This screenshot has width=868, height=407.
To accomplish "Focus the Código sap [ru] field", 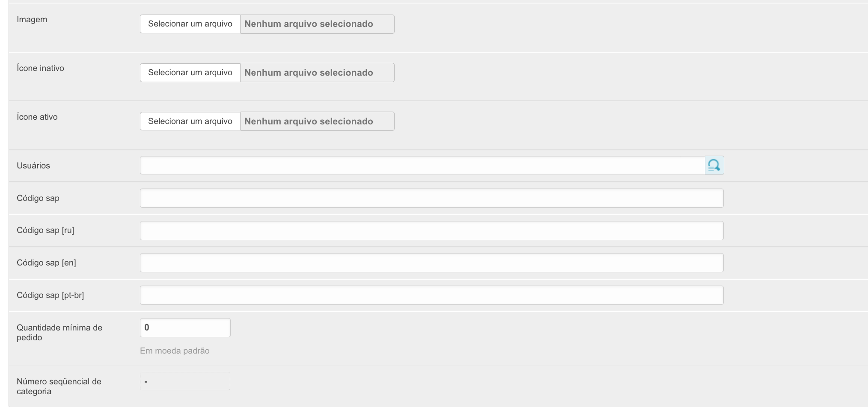I will (x=431, y=230).
